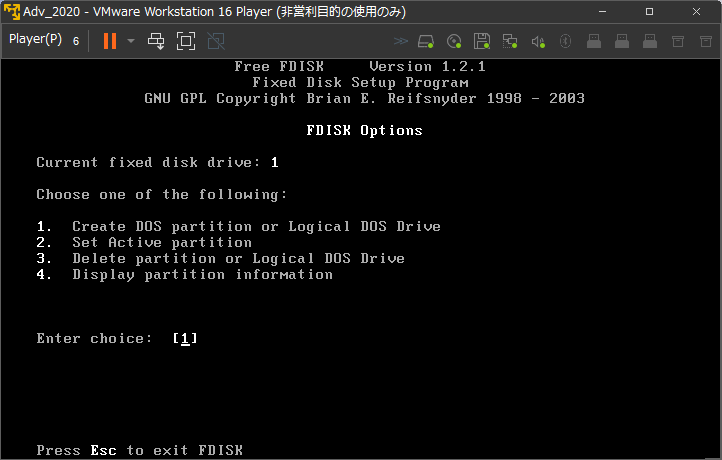This screenshot has height=460, width=722.
Task: Click the CD/DVD drive device icon
Action: (x=454, y=41)
